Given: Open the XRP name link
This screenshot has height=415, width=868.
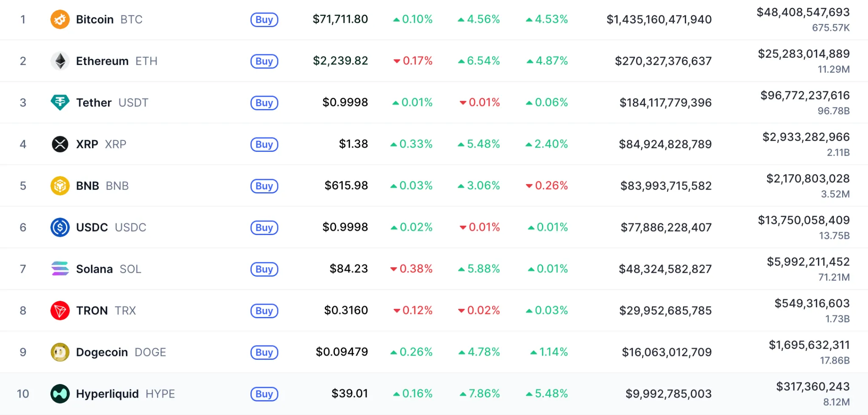Looking at the screenshot, I should click(x=87, y=144).
